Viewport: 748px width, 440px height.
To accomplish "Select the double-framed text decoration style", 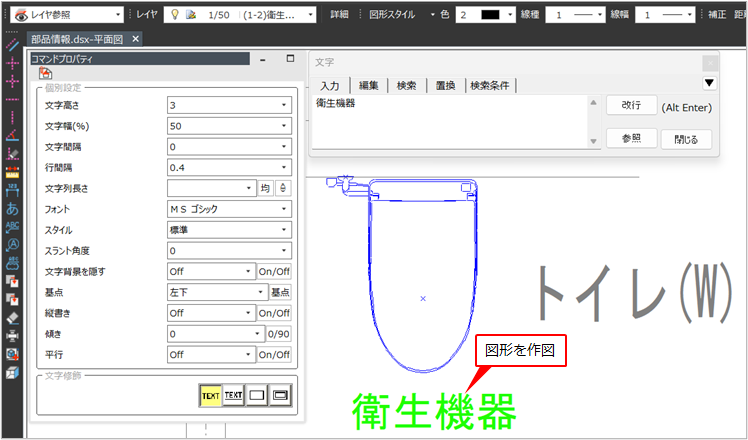I will point(280,395).
